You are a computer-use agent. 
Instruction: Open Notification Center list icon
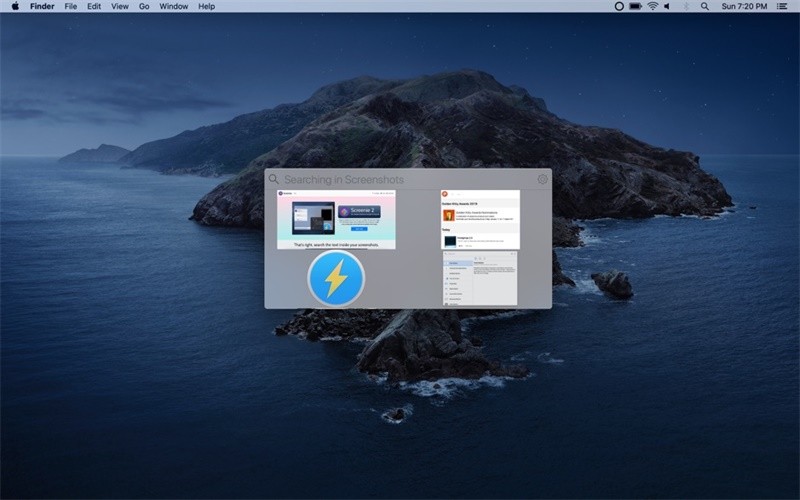(782, 6)
